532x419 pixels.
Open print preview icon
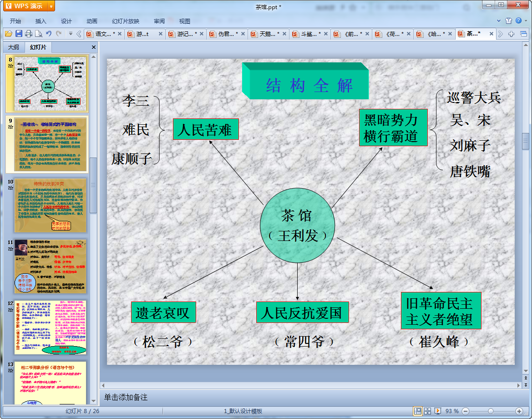(39, 34)
